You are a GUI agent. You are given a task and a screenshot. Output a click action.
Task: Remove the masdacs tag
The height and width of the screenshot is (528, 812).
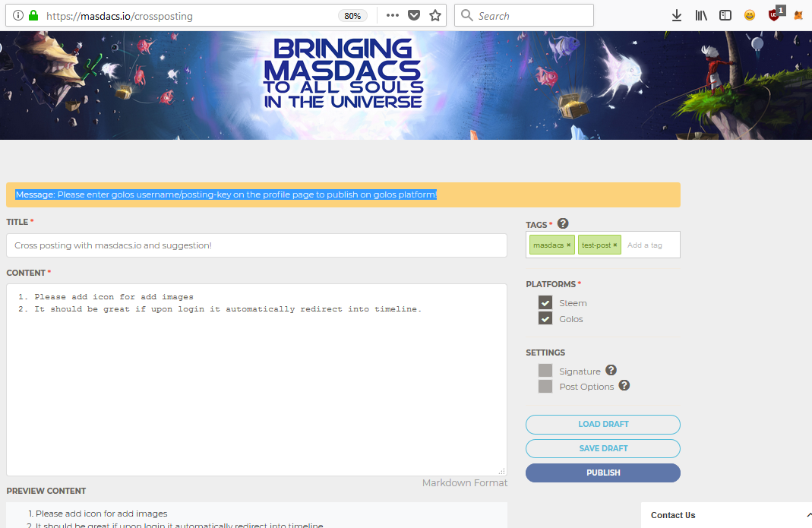click(x=569, y=245)
